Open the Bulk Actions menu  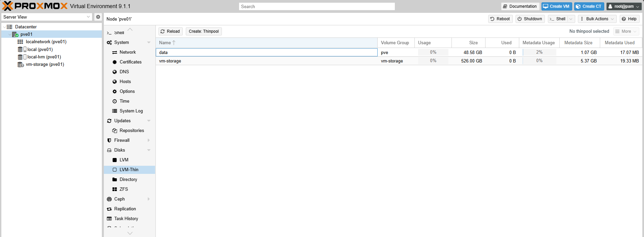(597, 19)
